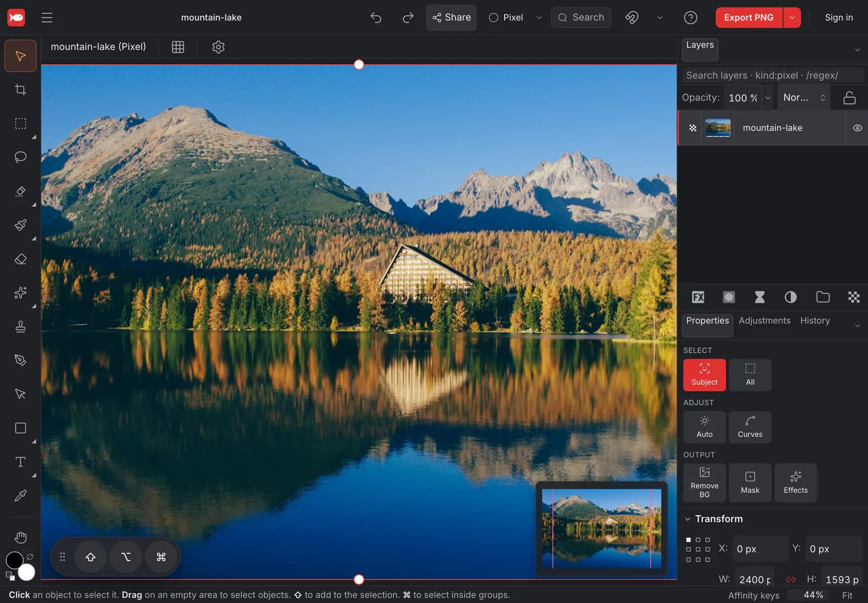Select the Rectangle shape tool

(20, 428)
